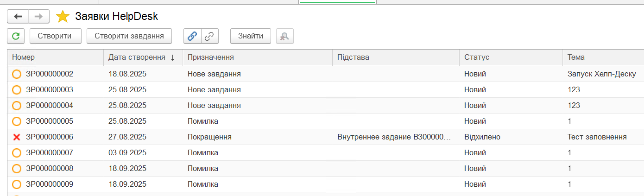Click the gray chain link icon
Viewport: 644px width, 196px height.
209,36
